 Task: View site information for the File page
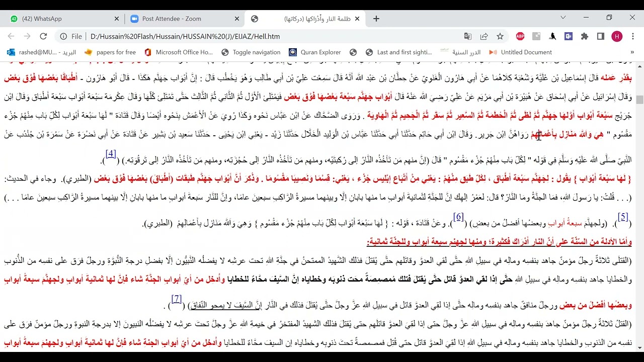tap(71, 36)
